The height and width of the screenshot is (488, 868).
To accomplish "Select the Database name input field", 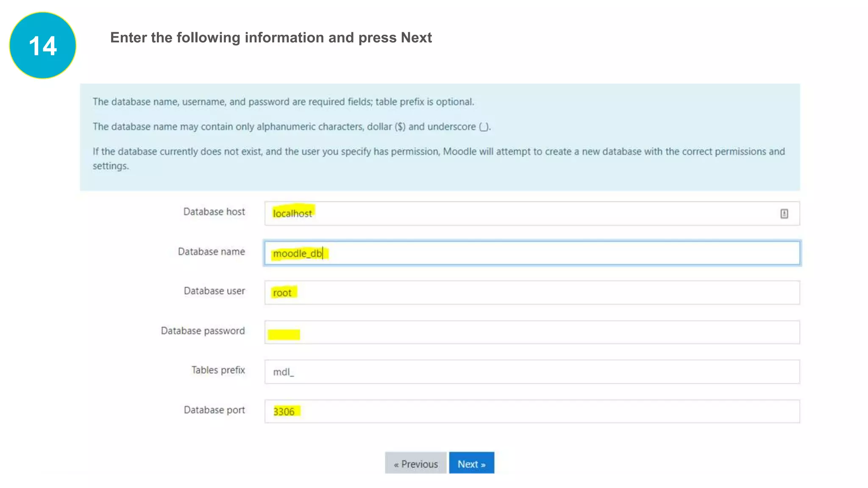I will coord(532,253).
